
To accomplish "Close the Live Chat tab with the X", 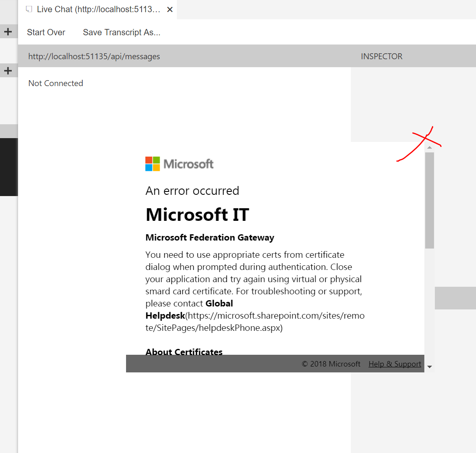I will [x=170, y=9].
